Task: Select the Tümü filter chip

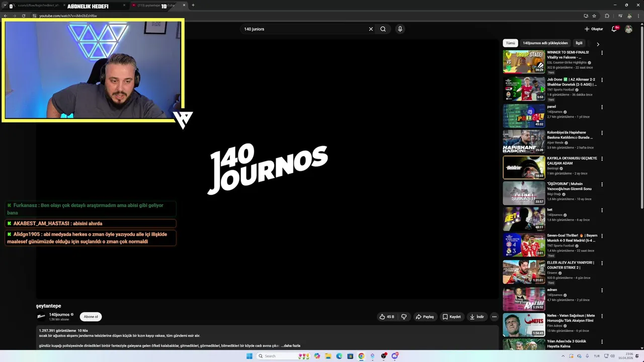Action: pos(511,43)
